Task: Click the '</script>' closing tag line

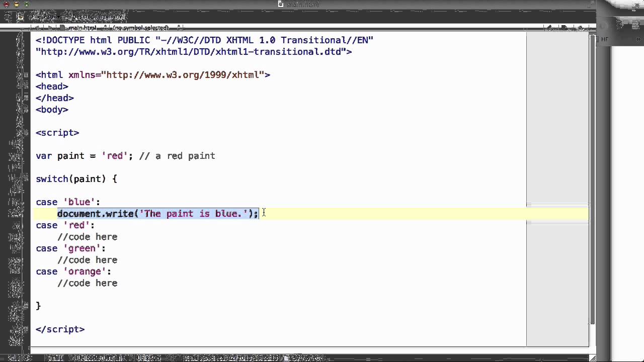Action: (x=60, y=329)
